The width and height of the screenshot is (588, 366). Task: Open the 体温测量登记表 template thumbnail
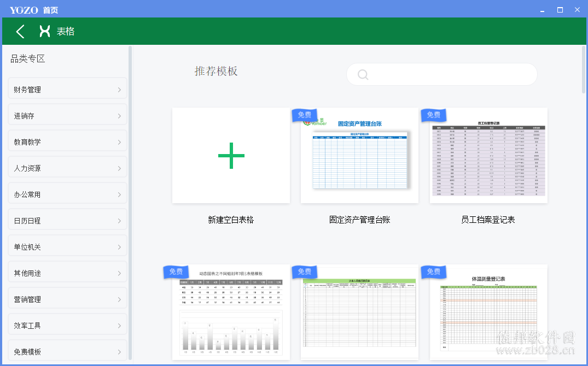coord(488,312)
